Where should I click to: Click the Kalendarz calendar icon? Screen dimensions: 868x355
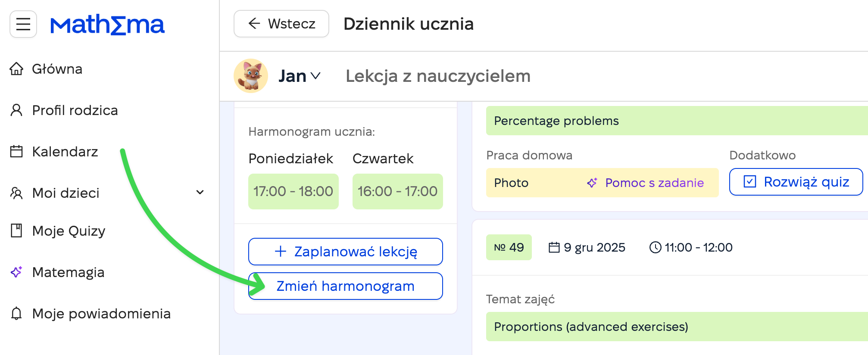(16, 152)
